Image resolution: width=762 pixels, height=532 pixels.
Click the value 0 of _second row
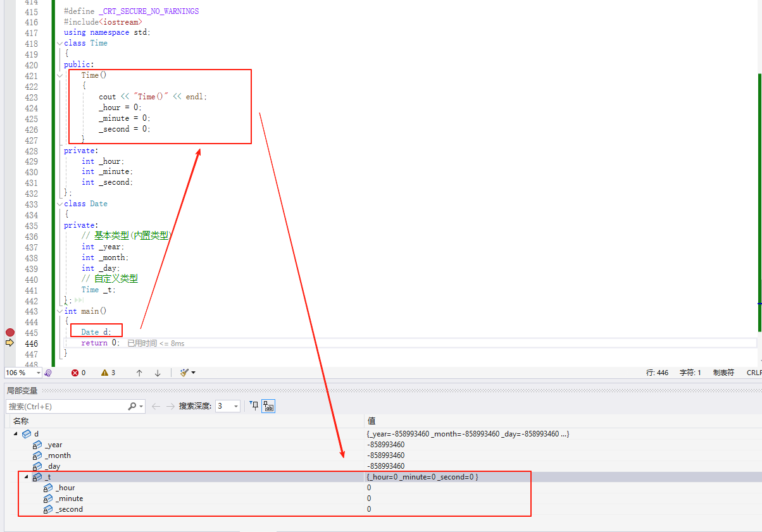pos(369,509)
